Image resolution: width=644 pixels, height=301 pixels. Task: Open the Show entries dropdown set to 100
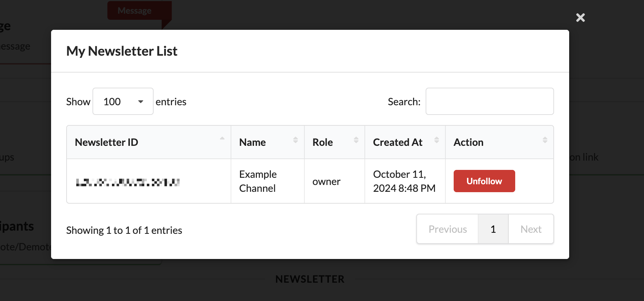coord(123,102)
